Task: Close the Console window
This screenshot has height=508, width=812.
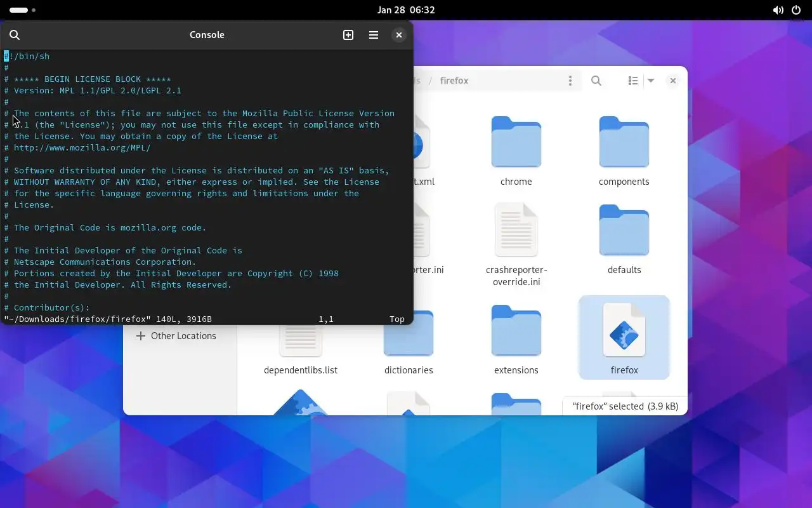Action: (x=398, y=35)
